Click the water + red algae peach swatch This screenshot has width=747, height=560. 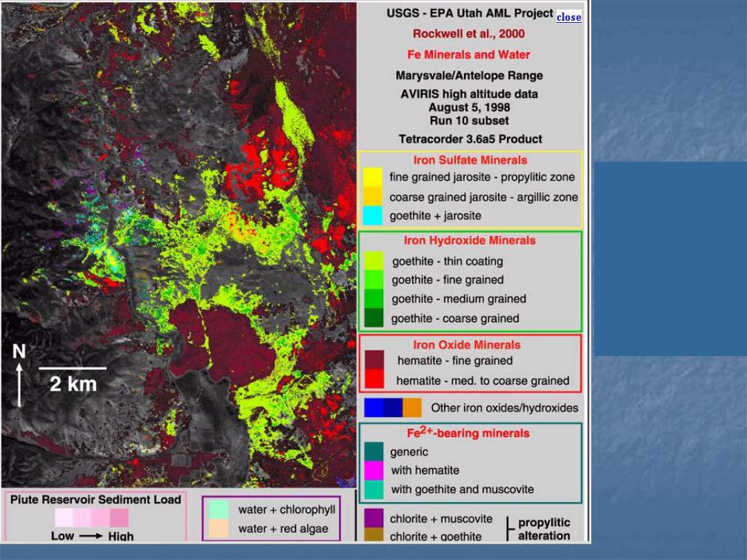pyautogui.click(x=219, y=528)
